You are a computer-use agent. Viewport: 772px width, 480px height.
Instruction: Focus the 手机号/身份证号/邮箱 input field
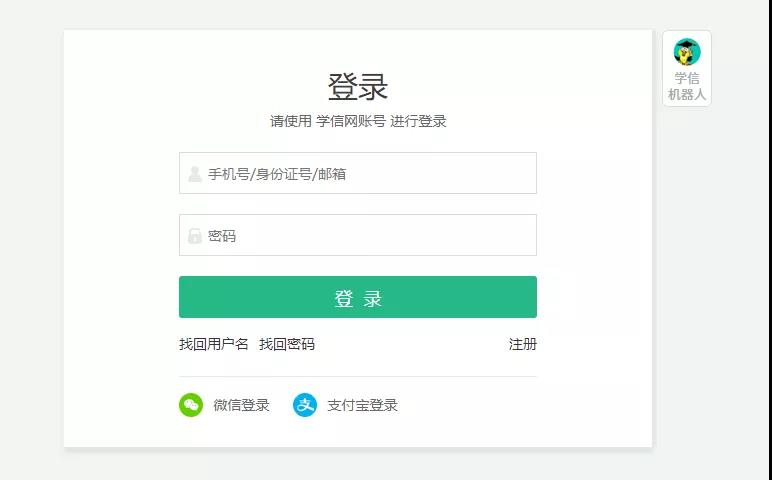tap(370, 174)
